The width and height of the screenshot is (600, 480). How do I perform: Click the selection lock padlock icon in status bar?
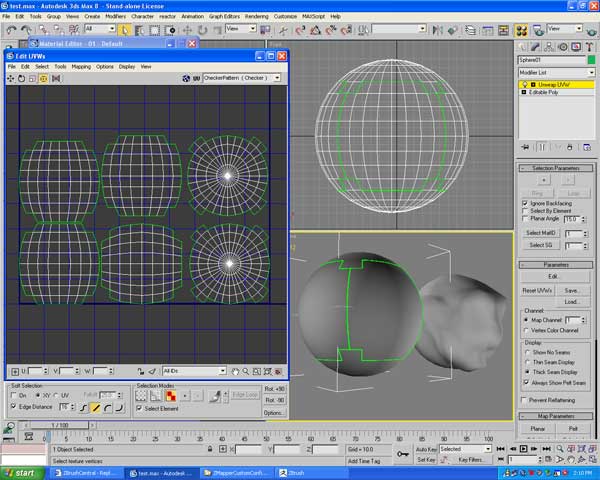pos(210,449)
